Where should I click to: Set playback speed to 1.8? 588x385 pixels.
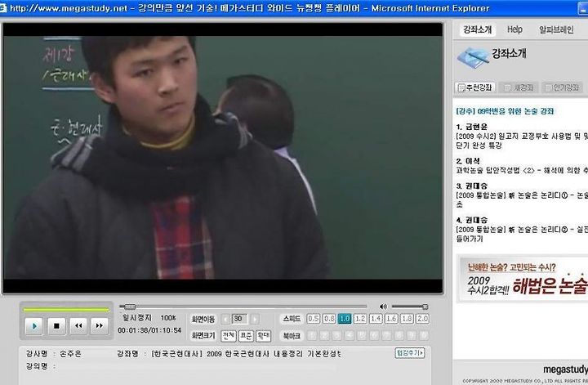point(407,319)
